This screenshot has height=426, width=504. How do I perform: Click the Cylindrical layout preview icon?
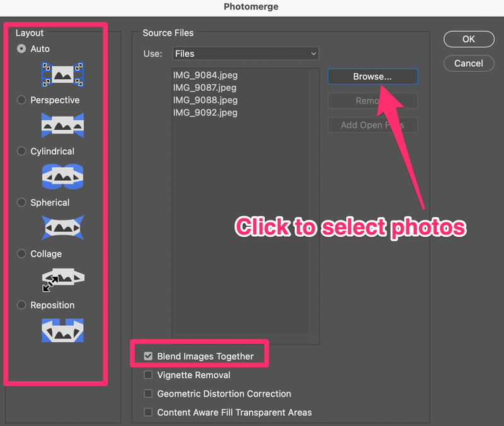click(62, 177)
